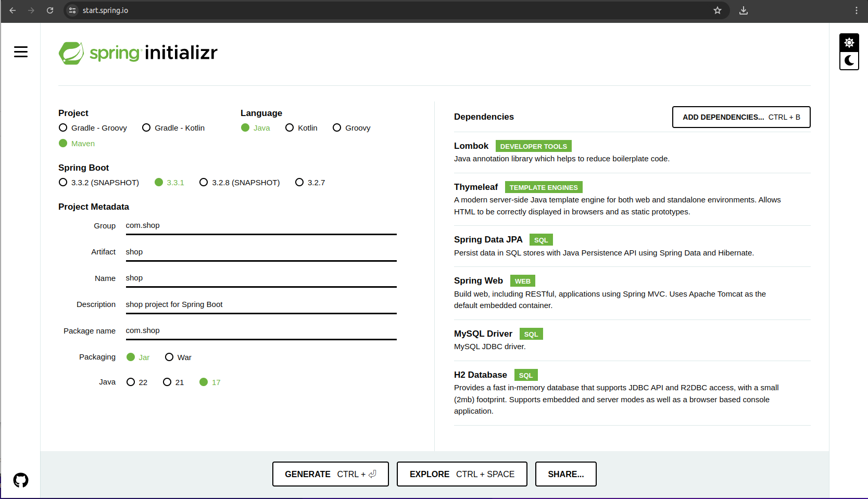Select Gradle - Groovy project type

(x=93, y=128)
